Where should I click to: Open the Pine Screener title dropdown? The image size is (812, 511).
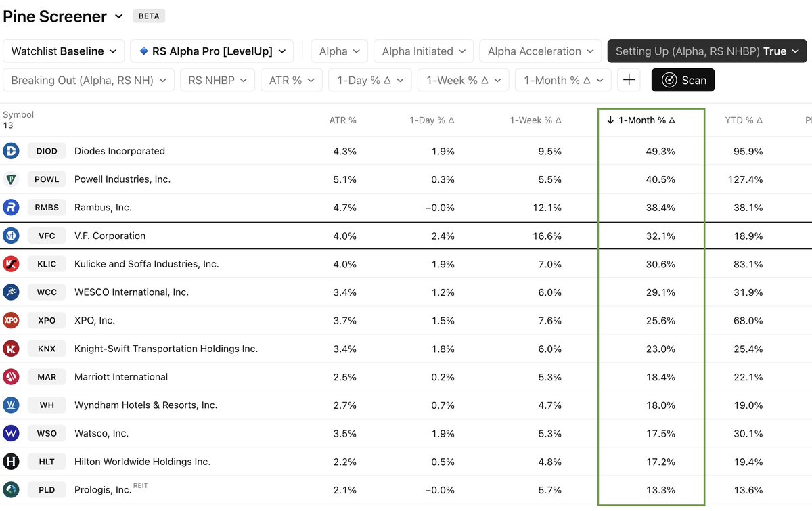pyautogui.click(x=119, y=16)
